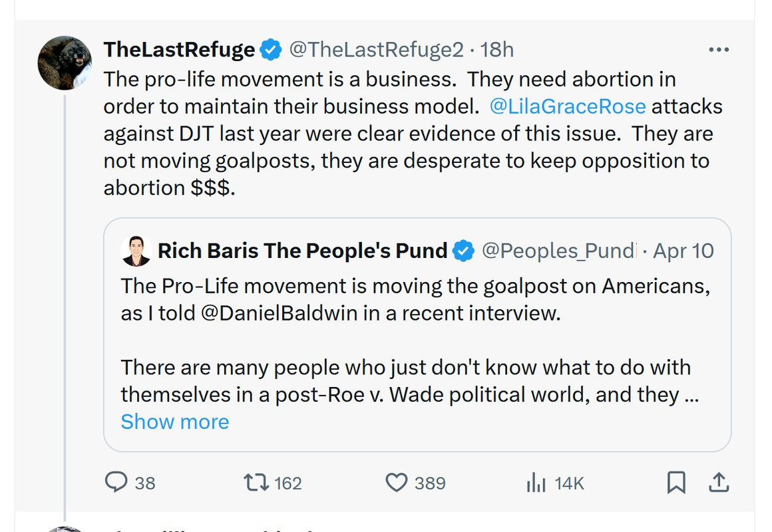Screen dimensions: 772x532
Task: Repost the tweet using the retweet icon
Action: [256, 483]
